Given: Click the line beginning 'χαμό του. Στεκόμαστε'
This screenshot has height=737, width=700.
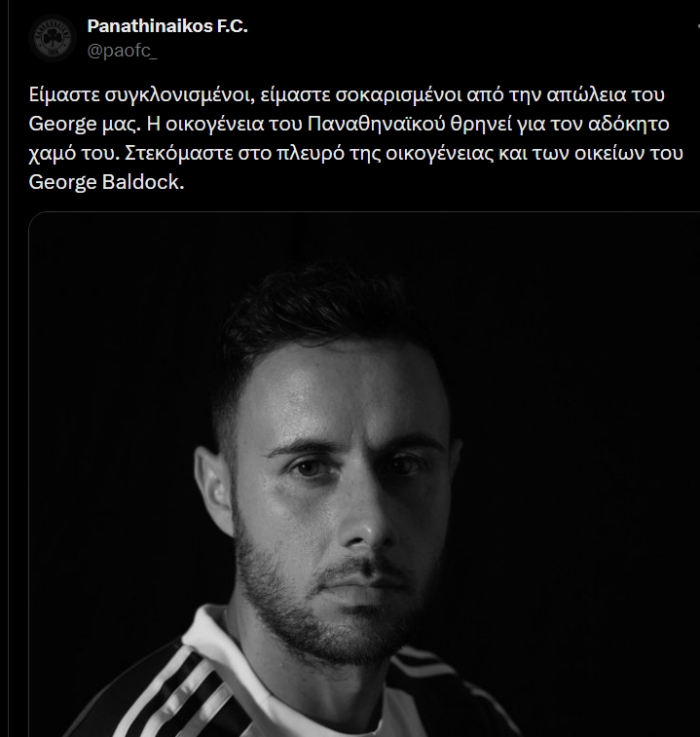Looking at the screenshot, I should click(x=356, y=153).
